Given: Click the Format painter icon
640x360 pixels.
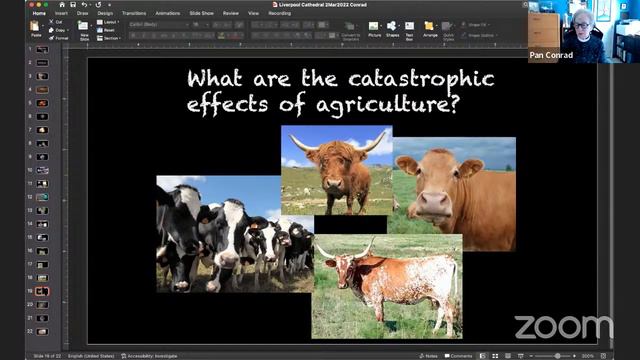Looking at the screenshot, I should (51, 38).
